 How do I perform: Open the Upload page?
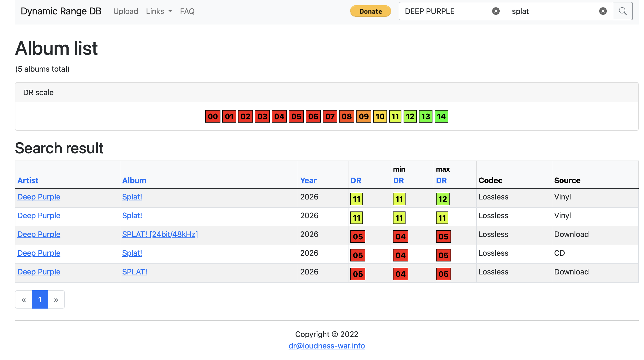pos(125,11)
